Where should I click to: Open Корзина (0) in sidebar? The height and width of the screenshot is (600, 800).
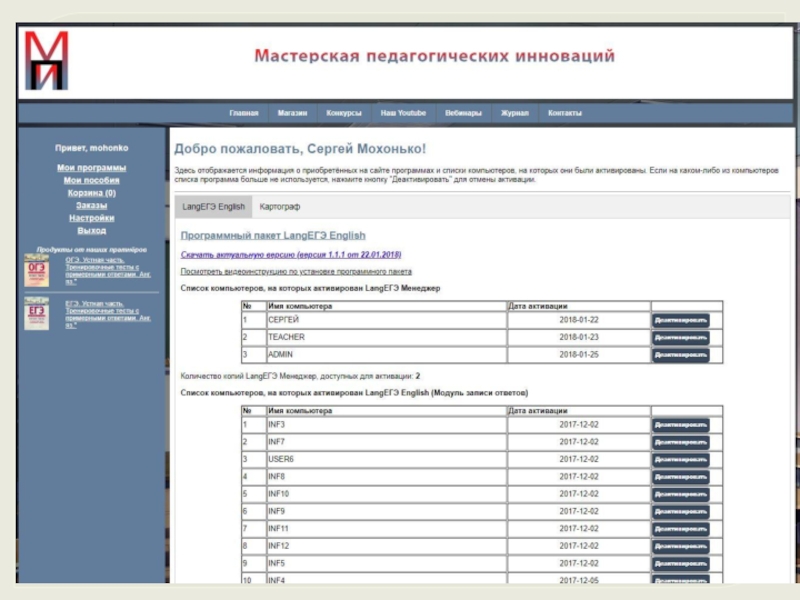(x=91, y=193)
